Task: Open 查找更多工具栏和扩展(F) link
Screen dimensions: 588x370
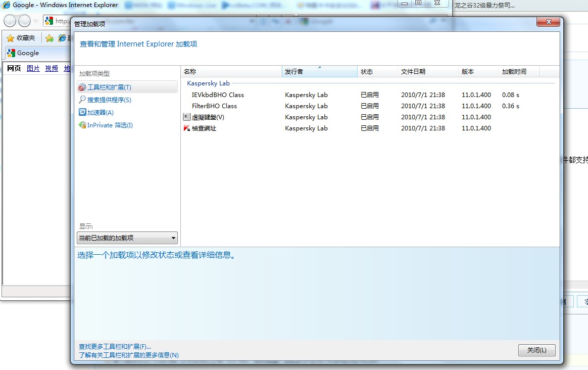Action: click(x=115, y=346)
